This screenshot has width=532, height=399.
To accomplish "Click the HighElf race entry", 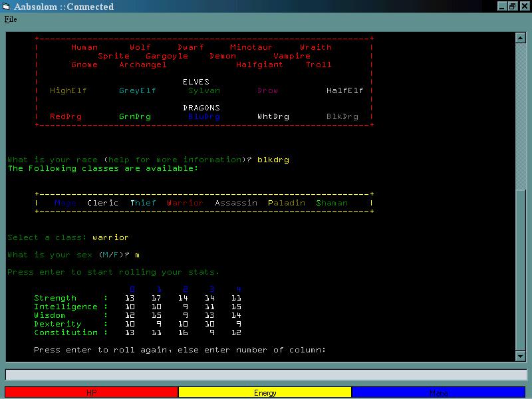I will [68, 91].
